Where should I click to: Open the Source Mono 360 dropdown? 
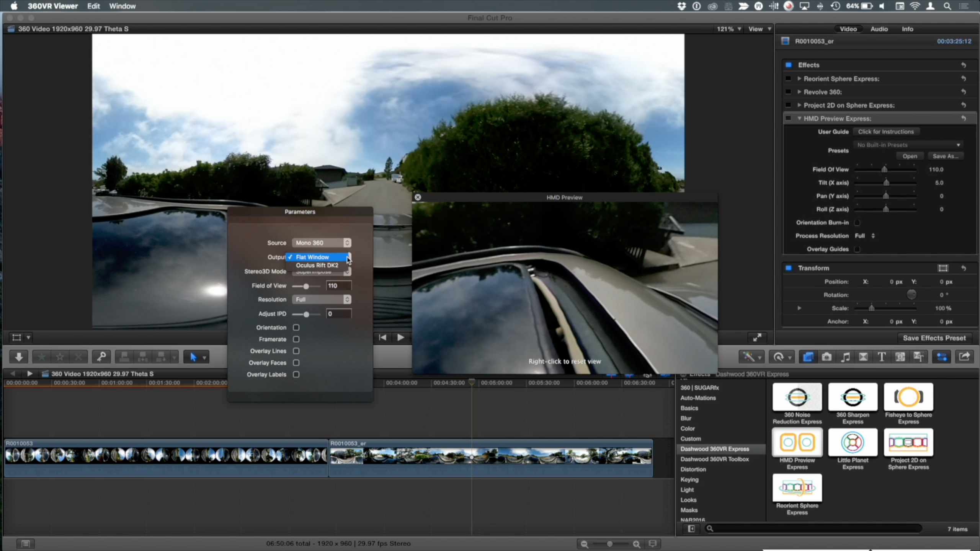point(322,243)
